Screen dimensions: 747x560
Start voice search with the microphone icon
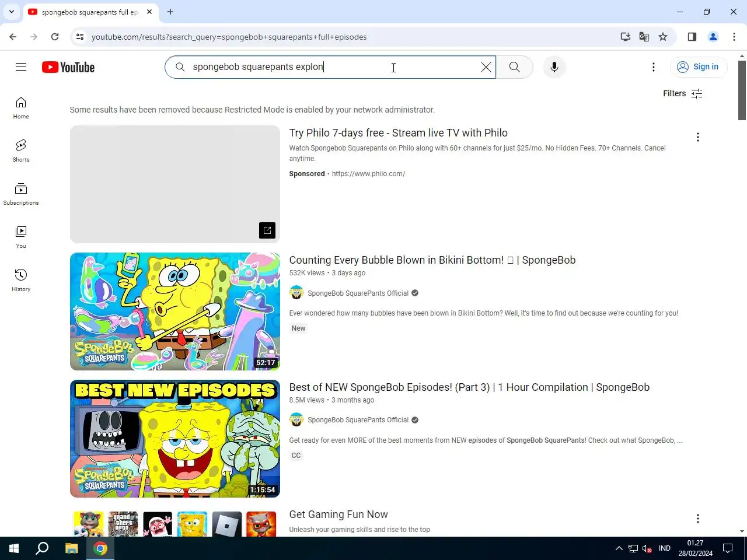pos(554,67)
